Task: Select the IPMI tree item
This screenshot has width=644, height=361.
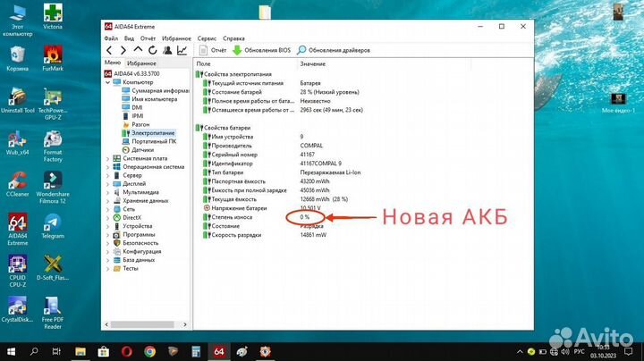Action: 132,116
